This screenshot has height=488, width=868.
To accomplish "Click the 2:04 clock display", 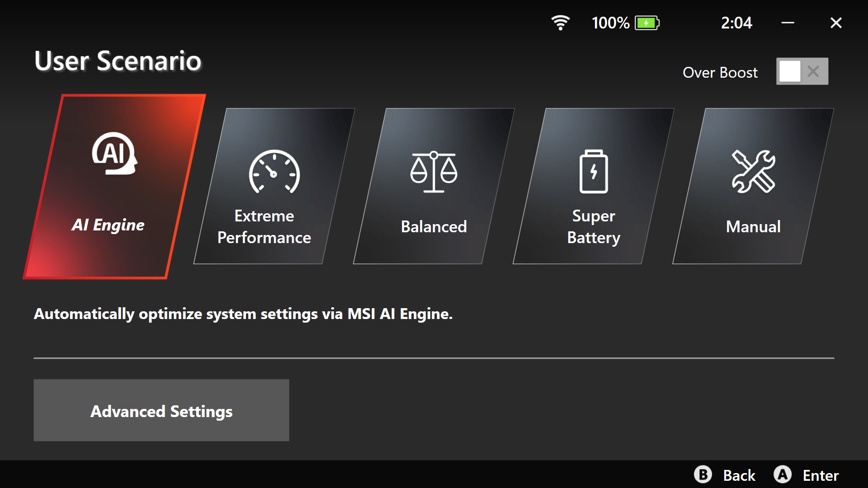I will click(x=736, y=23).
